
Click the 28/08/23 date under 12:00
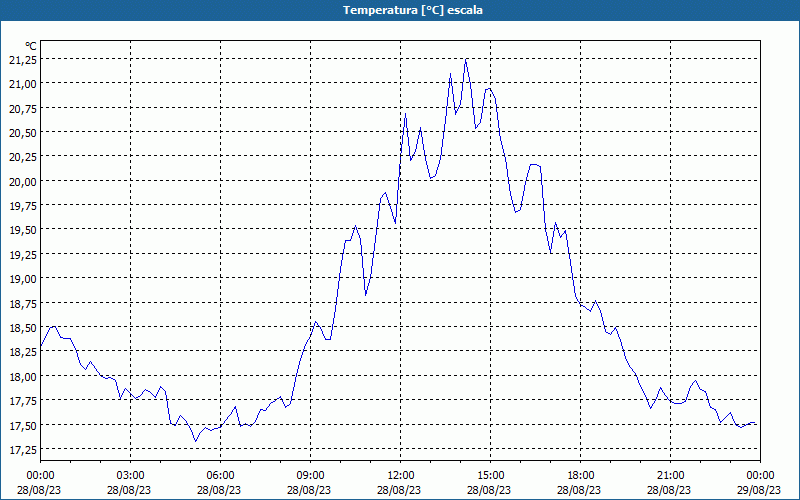(399, 490)
